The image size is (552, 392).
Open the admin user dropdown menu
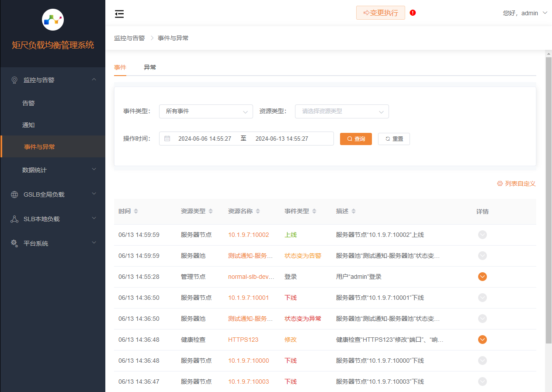pyautogui.click(x=525, y=13)
